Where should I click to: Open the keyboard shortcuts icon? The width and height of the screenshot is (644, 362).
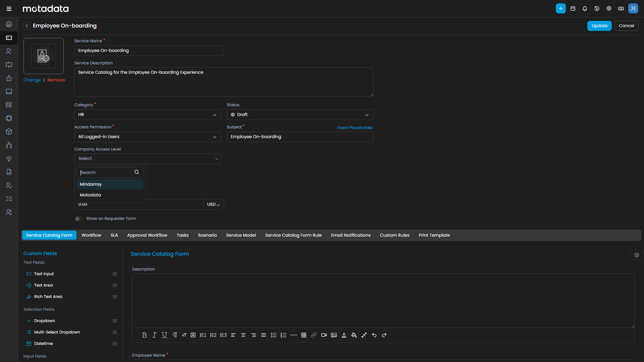(x=621, y=8)
